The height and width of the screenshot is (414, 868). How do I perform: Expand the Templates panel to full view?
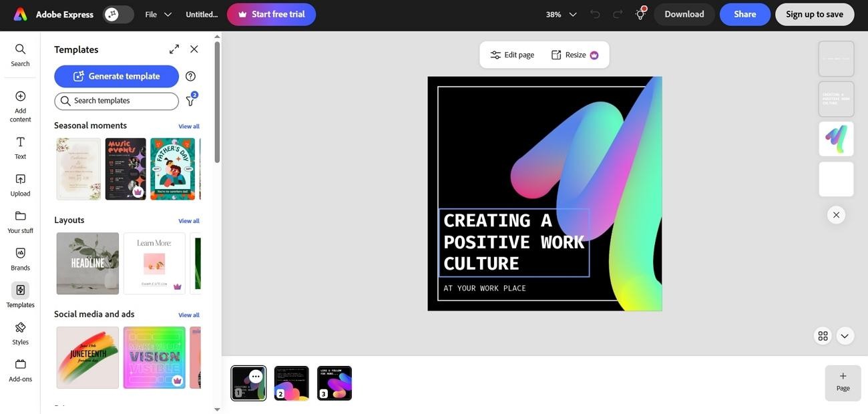tap(174, 49)
